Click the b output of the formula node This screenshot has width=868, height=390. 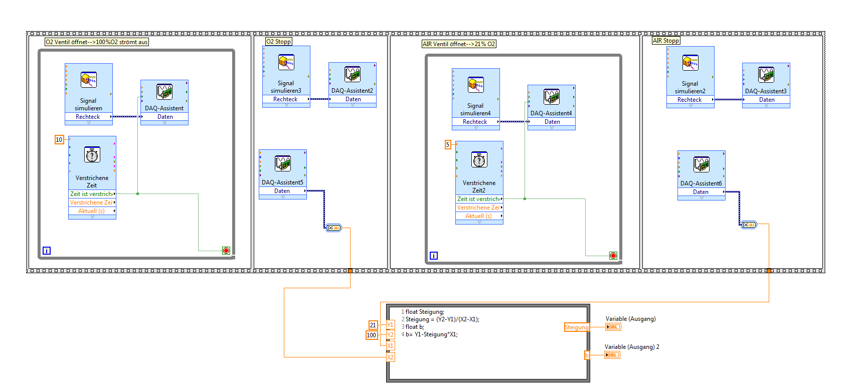(587, 355)
